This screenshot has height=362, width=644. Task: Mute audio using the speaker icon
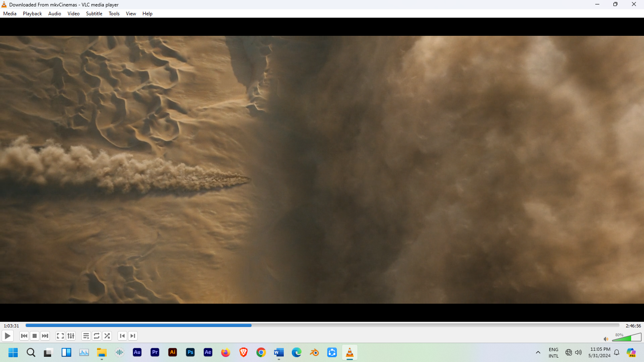point(606,339)
